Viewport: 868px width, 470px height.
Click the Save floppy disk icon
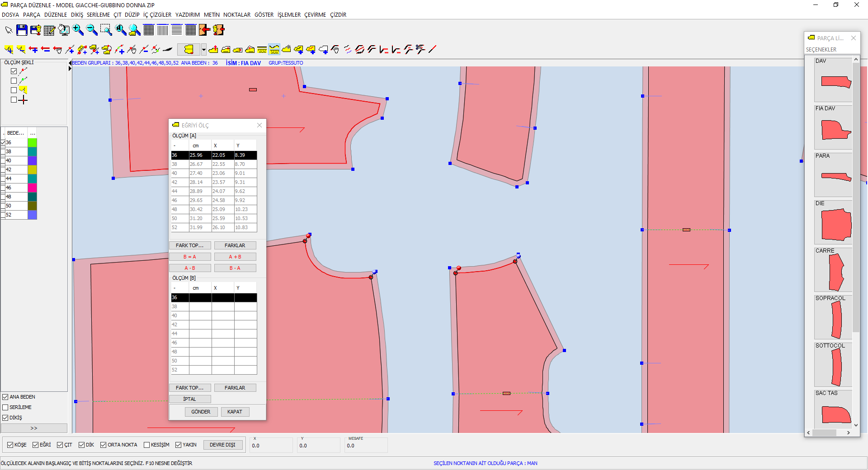(x=22, y=30)
